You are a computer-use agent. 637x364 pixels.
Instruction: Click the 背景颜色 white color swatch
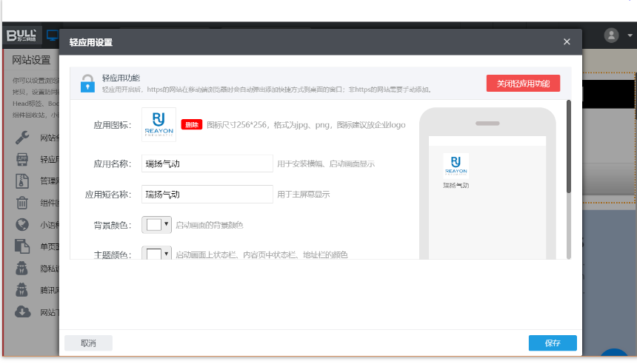click(x=153, y=225)
